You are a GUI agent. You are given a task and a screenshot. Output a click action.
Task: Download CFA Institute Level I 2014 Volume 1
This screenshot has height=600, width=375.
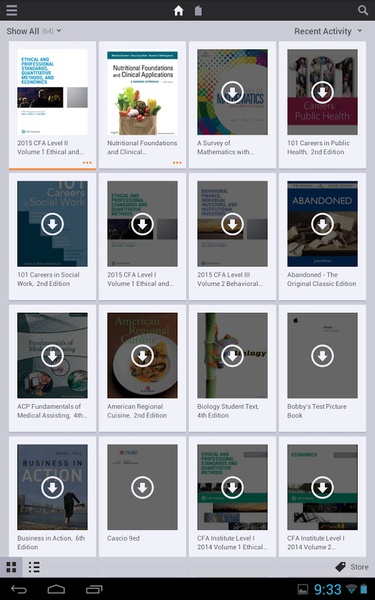(x=232, y=488)
